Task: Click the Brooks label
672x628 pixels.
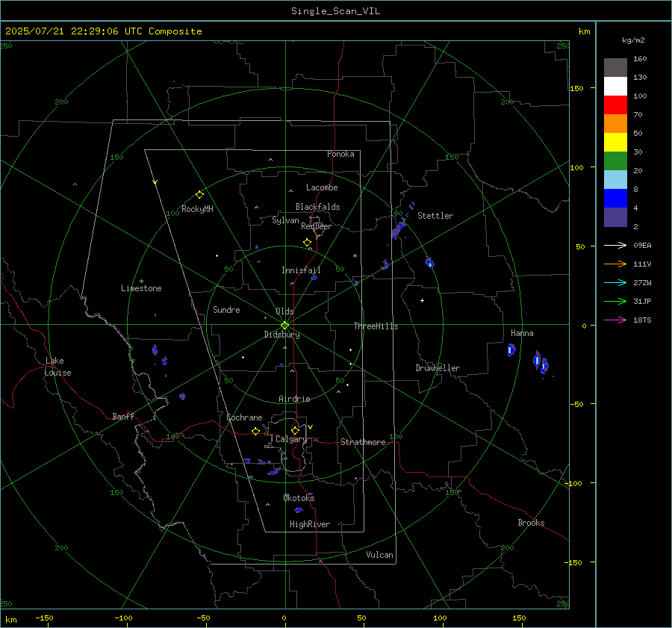Action: pyautogui.click(x=531, y=523)
